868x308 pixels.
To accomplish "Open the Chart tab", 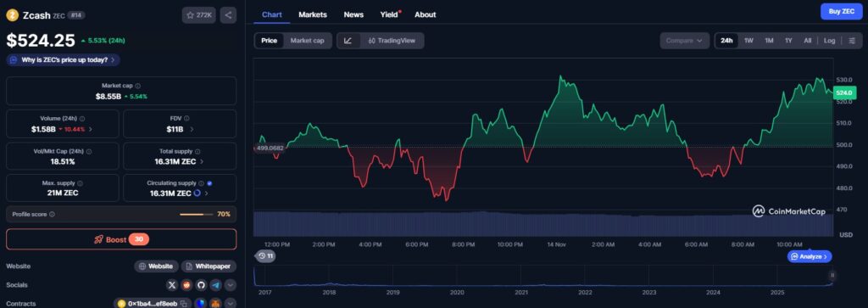I will (x=271, y=14).
